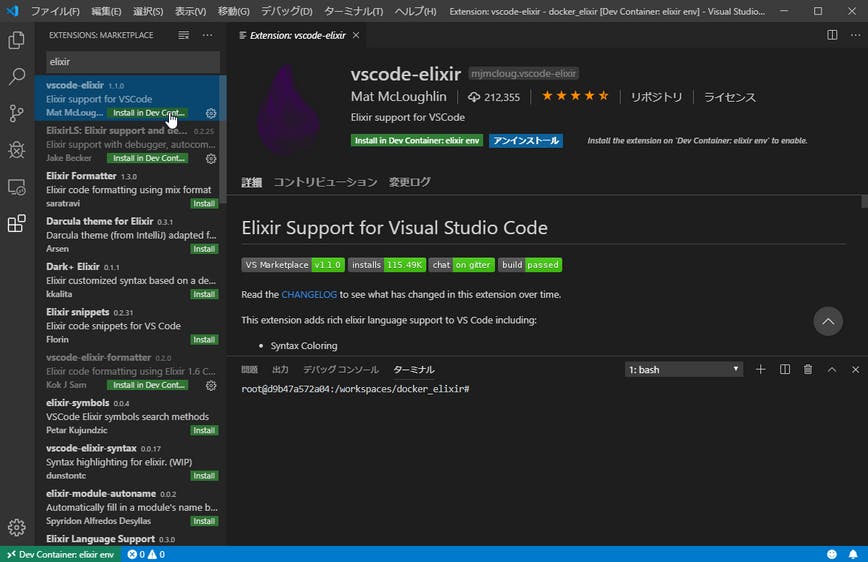Create a new terminal with plus icon

[761, 369]
